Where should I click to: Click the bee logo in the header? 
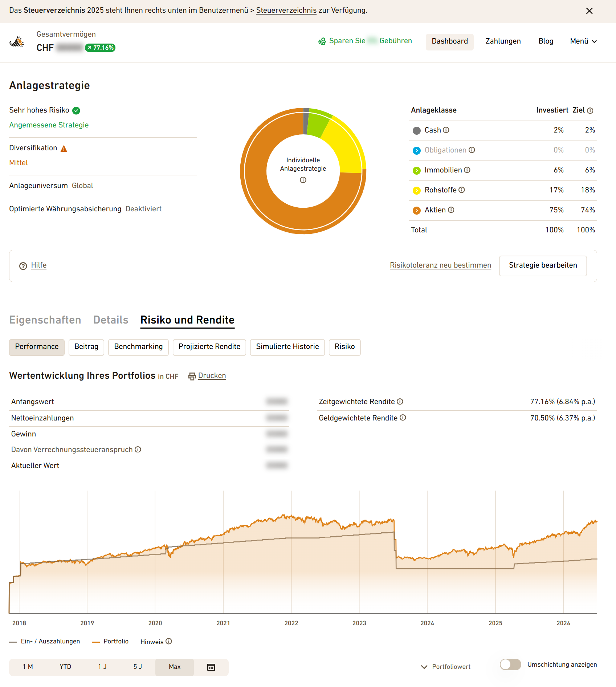(17, 42)
